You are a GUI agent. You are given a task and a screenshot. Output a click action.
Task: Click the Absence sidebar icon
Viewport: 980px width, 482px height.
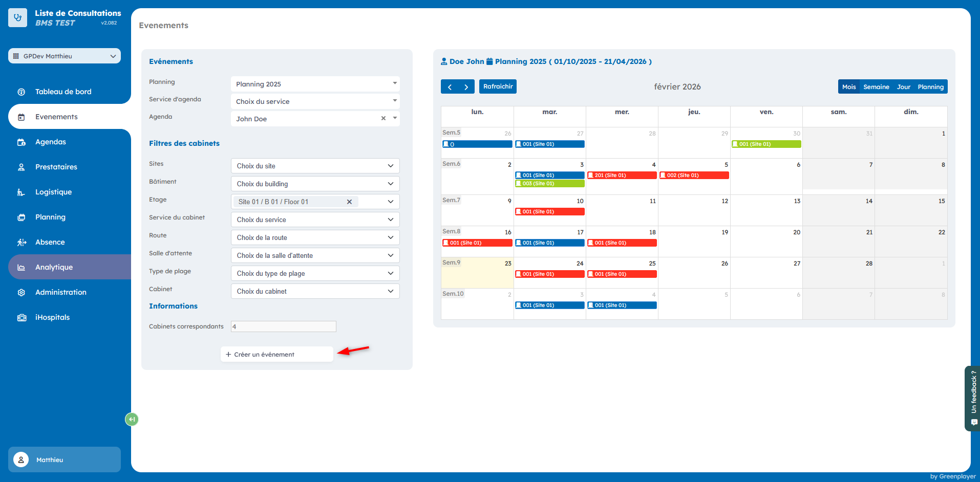22,243
